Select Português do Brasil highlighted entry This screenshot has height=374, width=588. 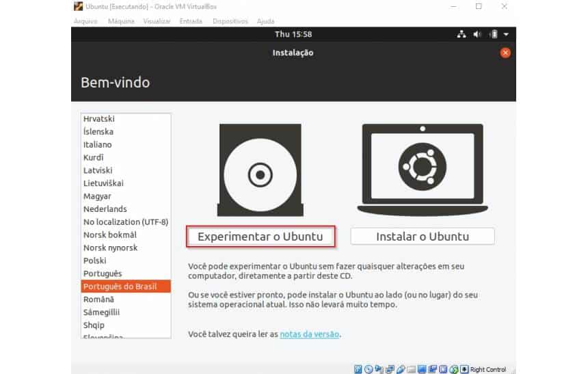pyautogui.click(x=126, y=286)
